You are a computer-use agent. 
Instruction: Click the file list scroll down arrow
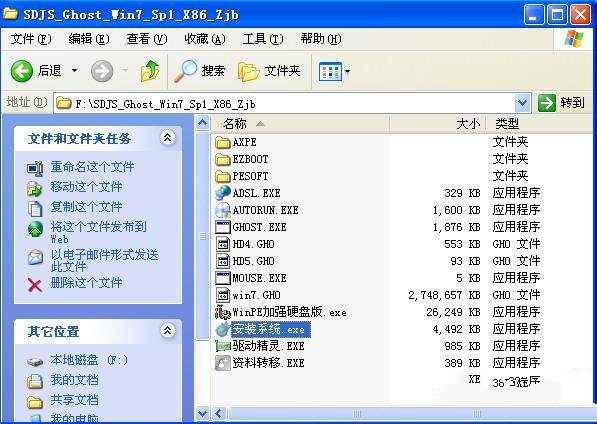tap(203, 413)
